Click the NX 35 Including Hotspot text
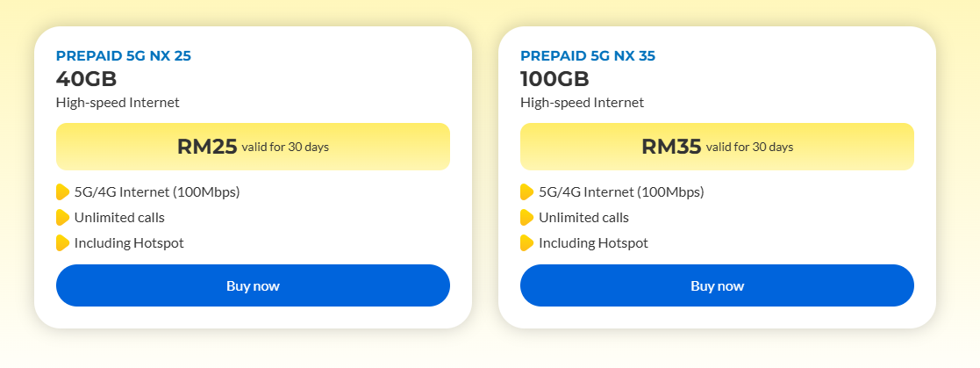 (x=593, y=242)
